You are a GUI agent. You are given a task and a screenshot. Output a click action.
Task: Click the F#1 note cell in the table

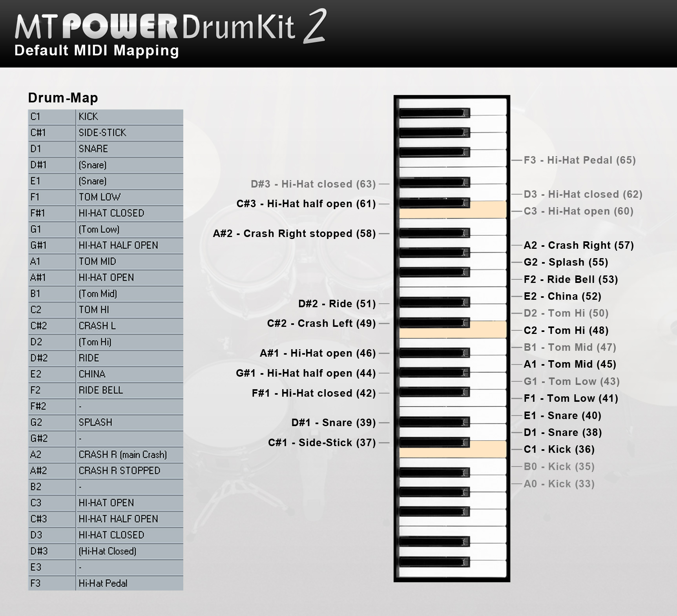(51, 213)
